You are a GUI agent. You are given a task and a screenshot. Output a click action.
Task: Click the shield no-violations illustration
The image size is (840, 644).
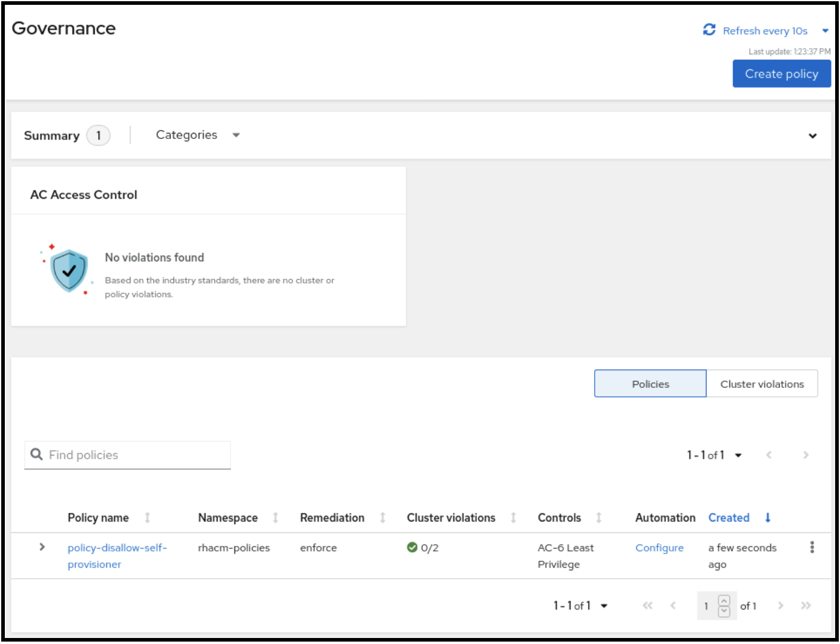(68, 271)
